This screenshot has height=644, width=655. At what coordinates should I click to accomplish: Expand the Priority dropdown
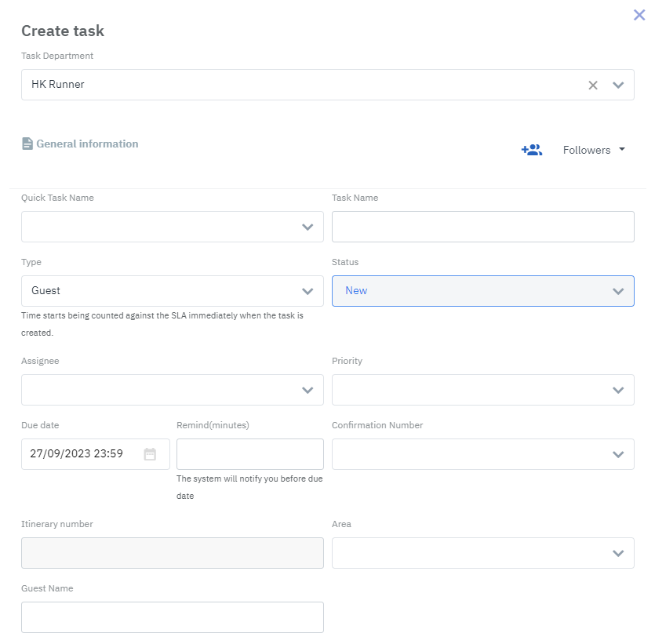coord(618,390)
